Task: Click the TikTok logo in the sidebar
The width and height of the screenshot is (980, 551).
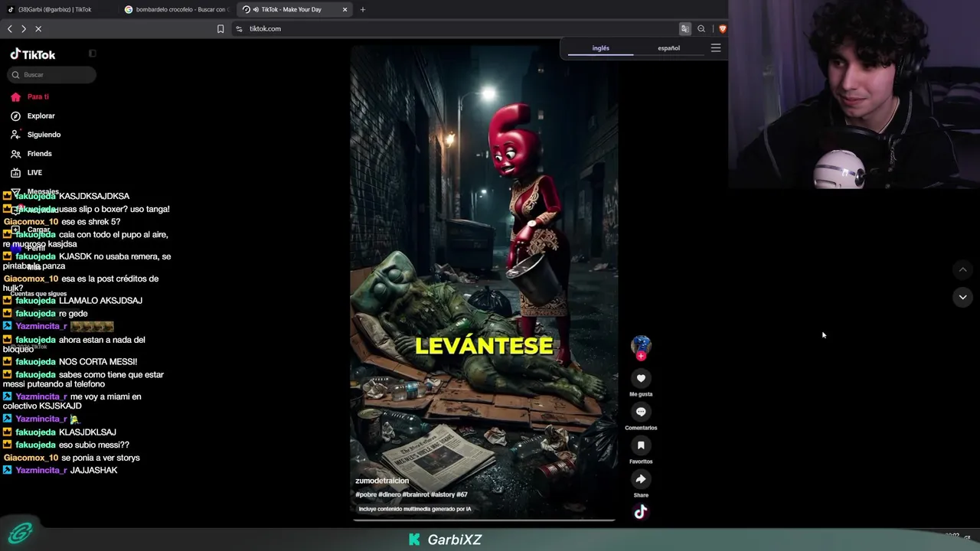Action: [33, 54]
